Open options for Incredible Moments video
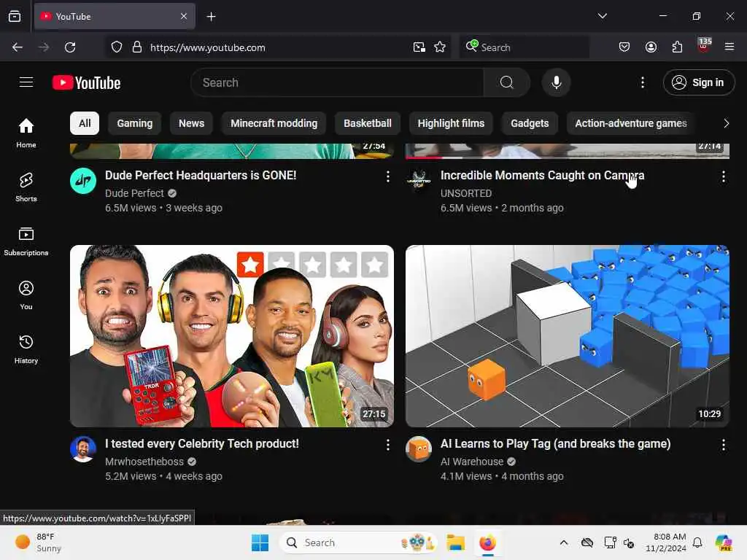 pos(723,176)
